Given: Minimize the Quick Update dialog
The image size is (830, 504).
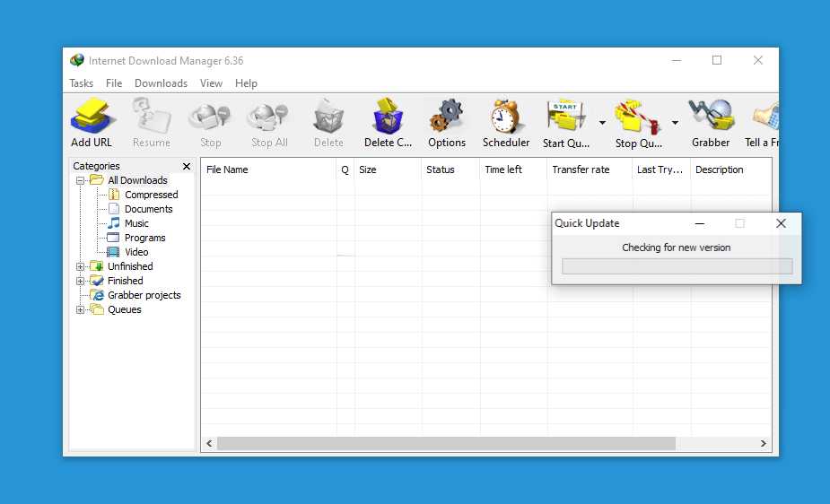Looking at the screenshot, I should click(x=699, y=223).
